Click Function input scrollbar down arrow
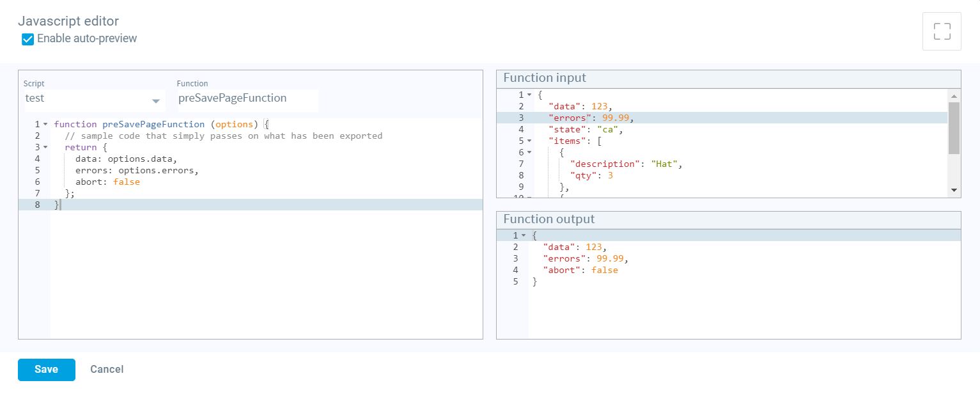This screenshot has width=980, height=399. click(x=954, y=191)
